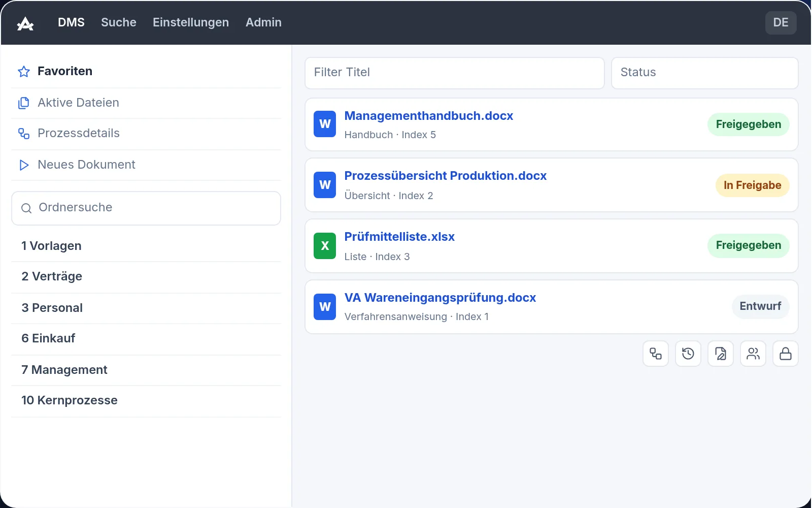Click the document edit/sign icon button

click(x=721, y=354)
